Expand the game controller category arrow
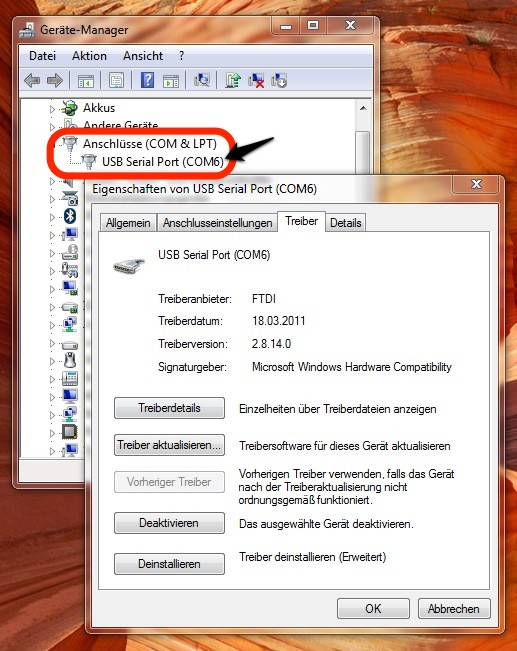Viewport: 517px width, 651px height. pos(52,271)
